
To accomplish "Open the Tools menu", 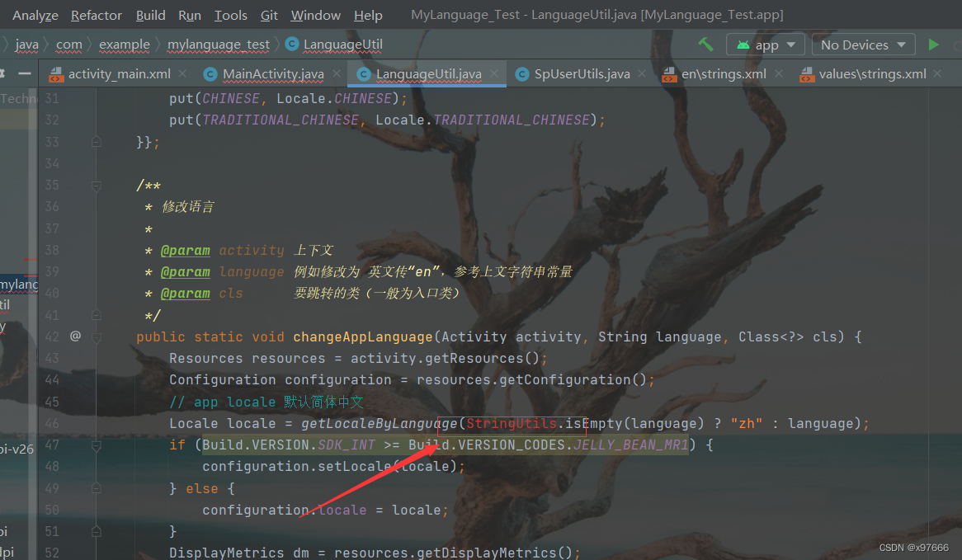I will tap(231, 16).
